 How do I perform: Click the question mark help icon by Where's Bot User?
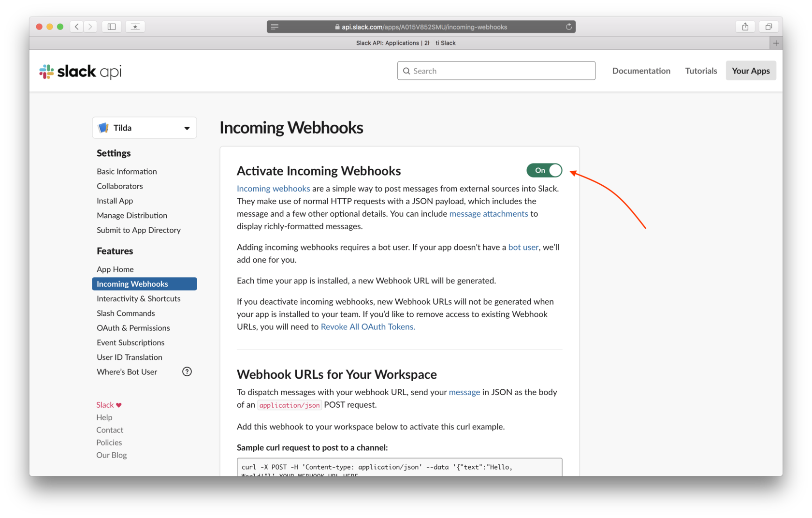(x=187, y=371)
